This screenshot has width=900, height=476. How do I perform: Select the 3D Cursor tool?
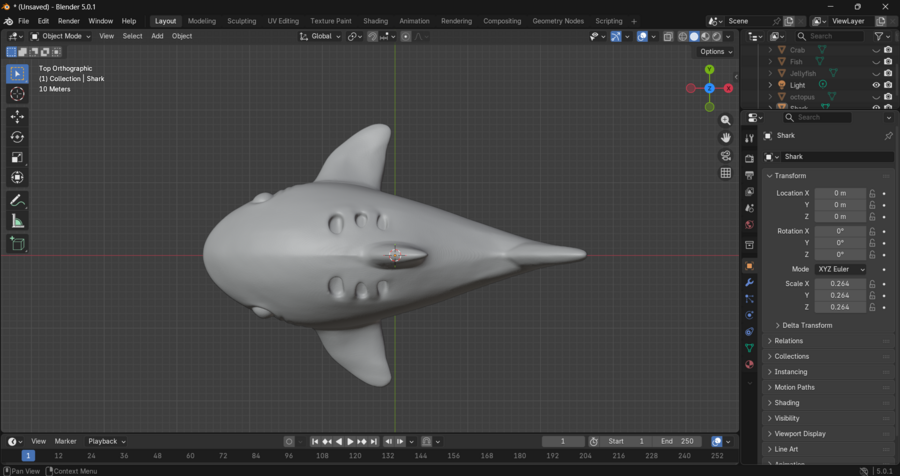tap(17, 94)
